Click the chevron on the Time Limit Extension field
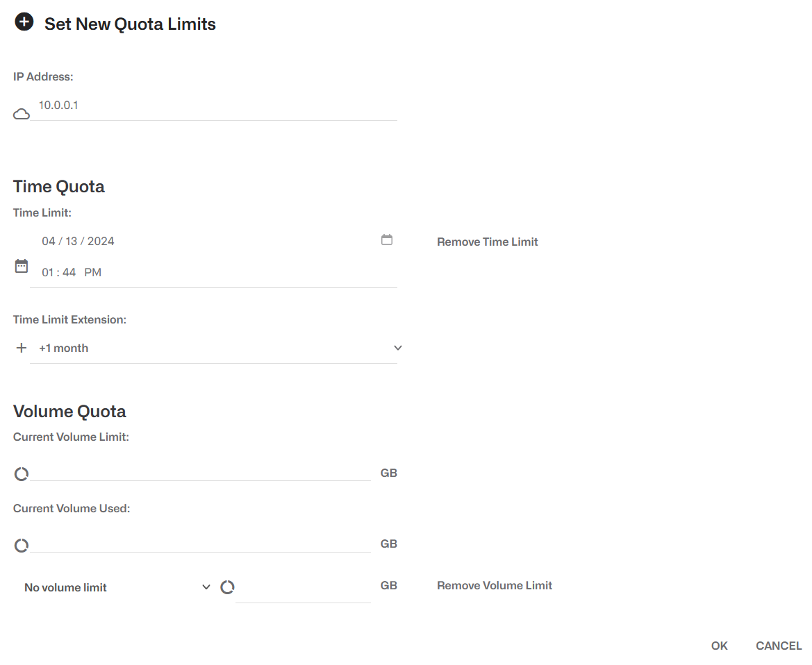Viewport: 812px width, 665px height. pos(397,348)
